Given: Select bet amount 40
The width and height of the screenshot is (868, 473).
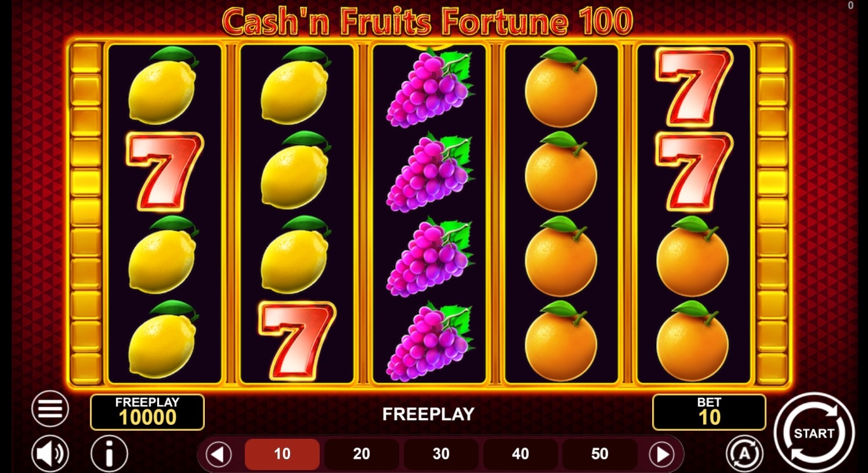Looking at the screenshot, I should (x=520, y=454).
